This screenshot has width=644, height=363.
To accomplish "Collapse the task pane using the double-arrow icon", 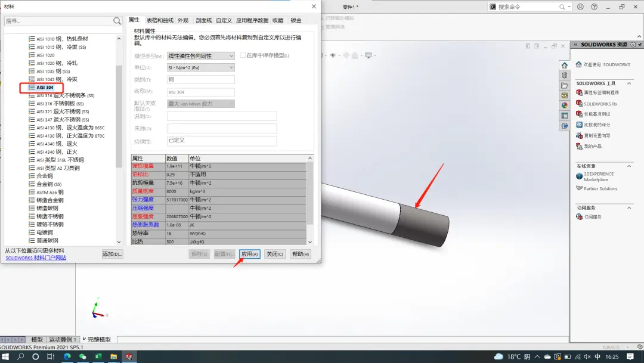I will [x=575, y=44].
